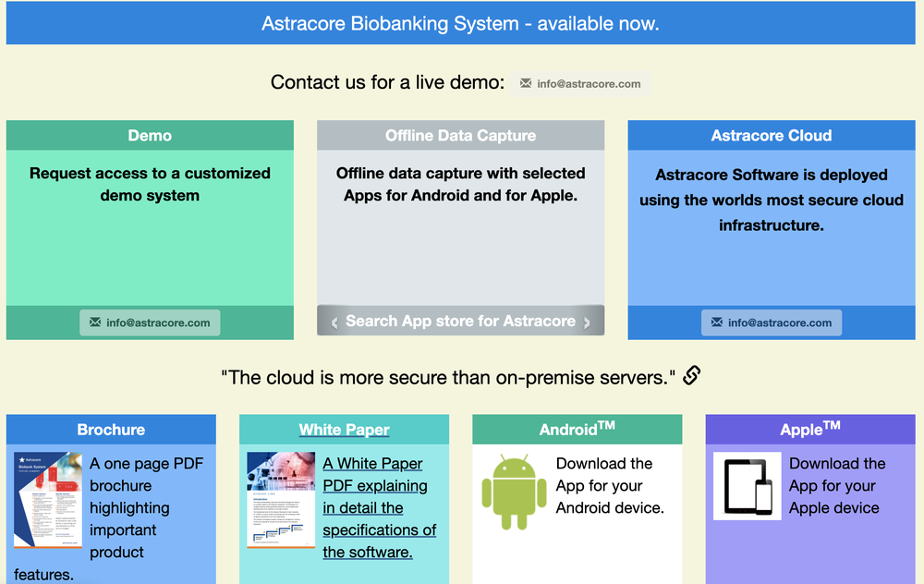Click the underlined 'White Paper' panel heading
Viewport: 924px width, 584px height.
point(345,429)
